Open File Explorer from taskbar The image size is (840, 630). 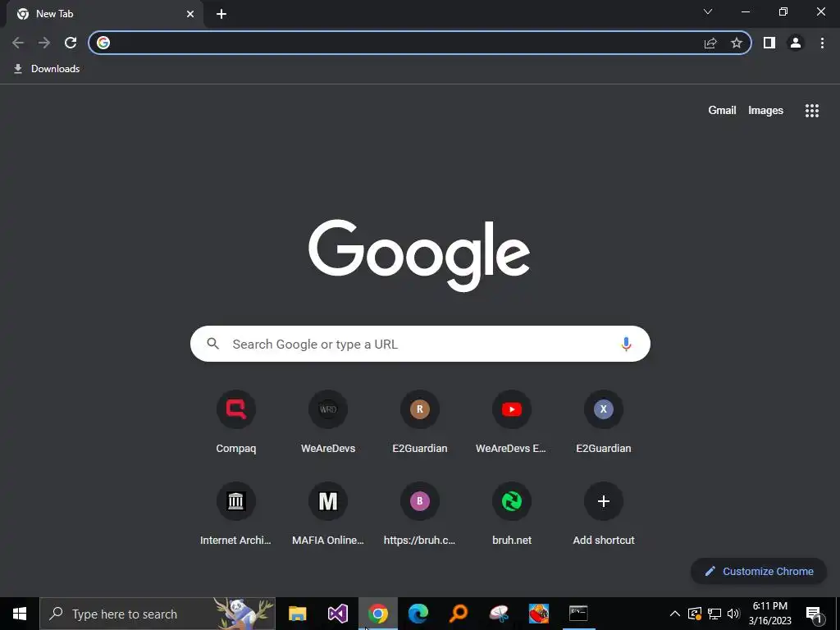(x=297, y=614)
